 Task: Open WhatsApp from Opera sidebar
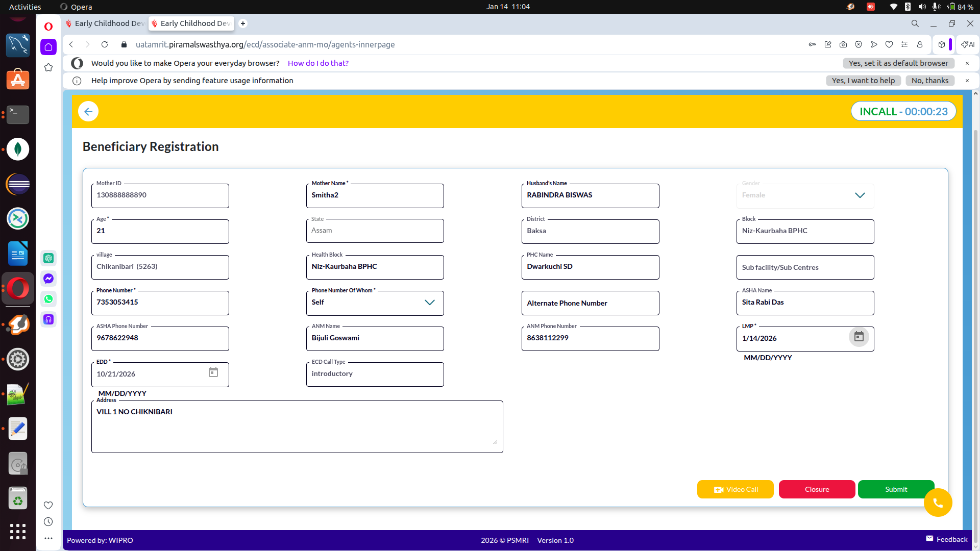coord(48,299)
